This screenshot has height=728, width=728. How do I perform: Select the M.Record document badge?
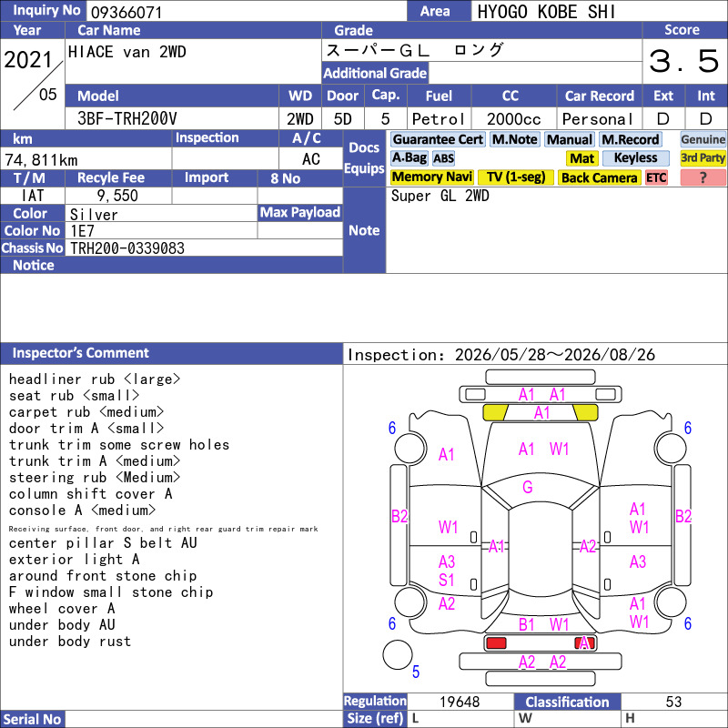630,139
